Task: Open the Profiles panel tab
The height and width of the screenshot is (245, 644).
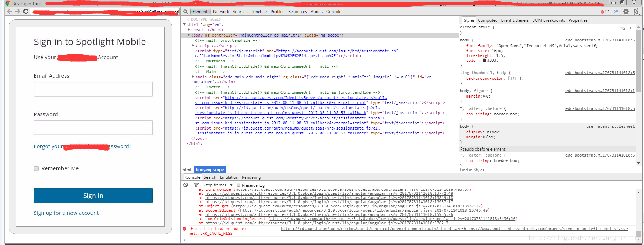Action: [277, 12]
